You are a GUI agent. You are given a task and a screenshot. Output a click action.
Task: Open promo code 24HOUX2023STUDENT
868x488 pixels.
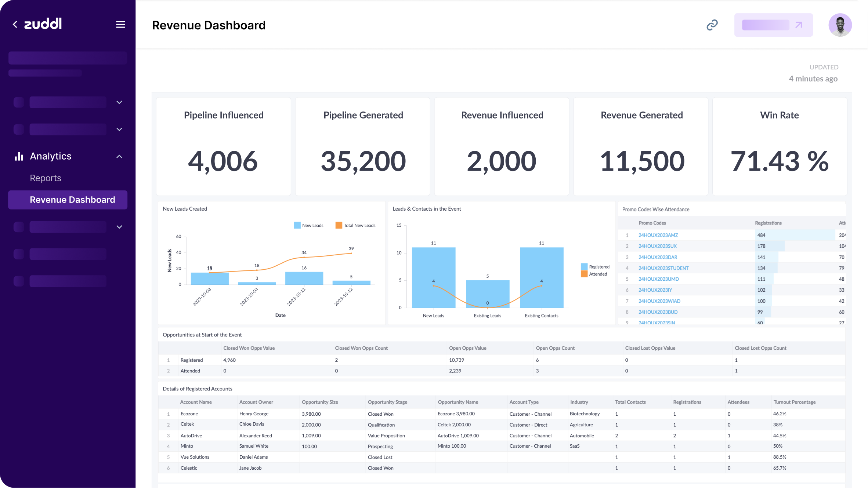pyautogui.click(x=663, y=268)
